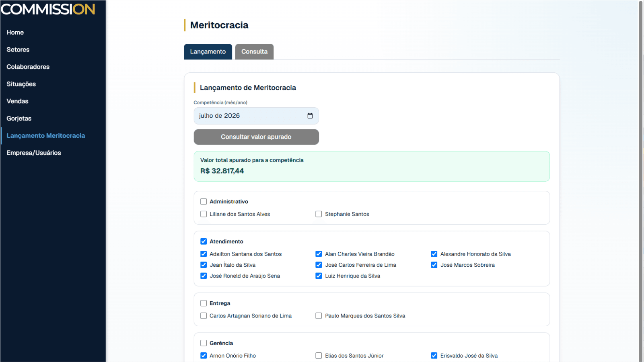This screenshot has height=362, width=644.
Task: Open Setores in sidebar
Action: tap(18, 50)
